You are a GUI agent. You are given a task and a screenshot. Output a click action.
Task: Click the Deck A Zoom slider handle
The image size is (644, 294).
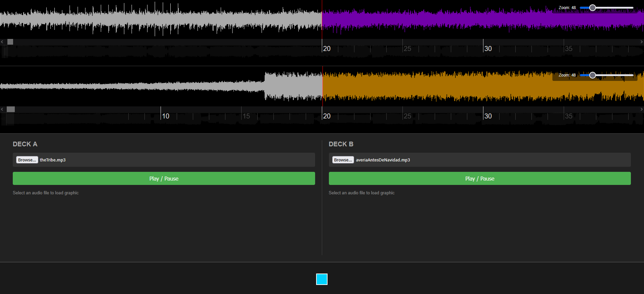pos(592,8)
